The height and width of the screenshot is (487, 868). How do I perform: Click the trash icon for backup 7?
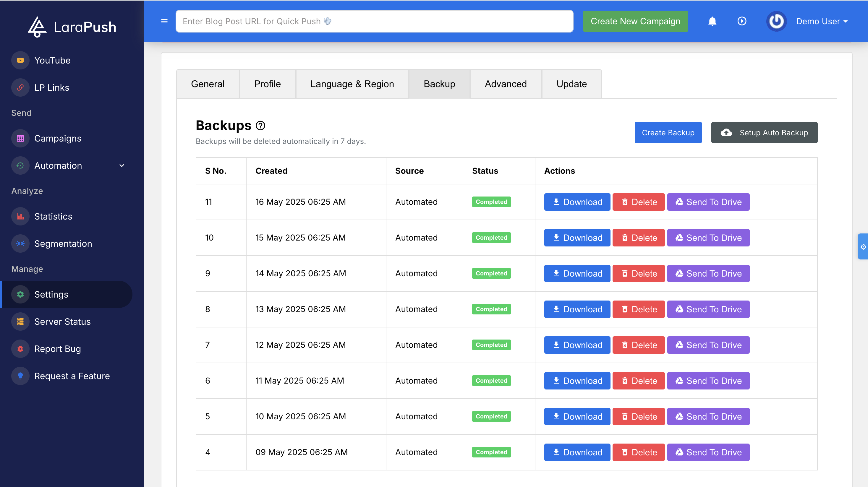click(x=624, y=345)
